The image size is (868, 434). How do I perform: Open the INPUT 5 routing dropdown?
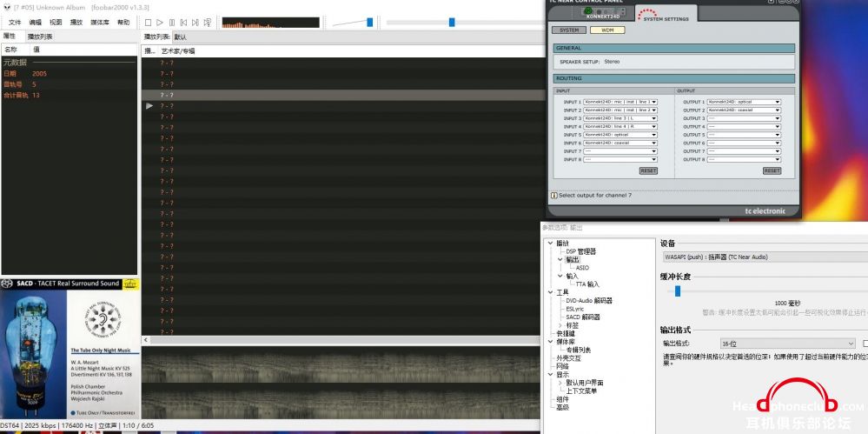(620, 135)
